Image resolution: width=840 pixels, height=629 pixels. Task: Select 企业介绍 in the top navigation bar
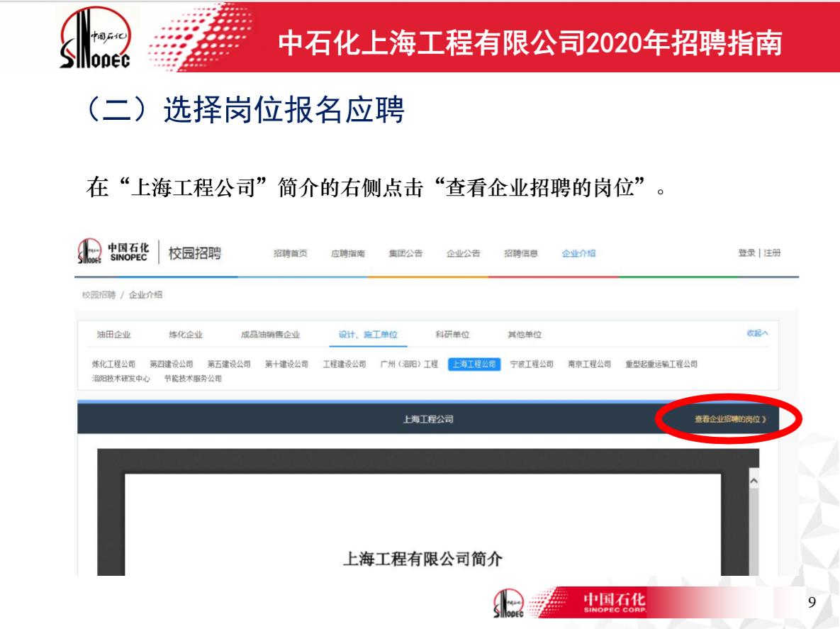(578, 253)
